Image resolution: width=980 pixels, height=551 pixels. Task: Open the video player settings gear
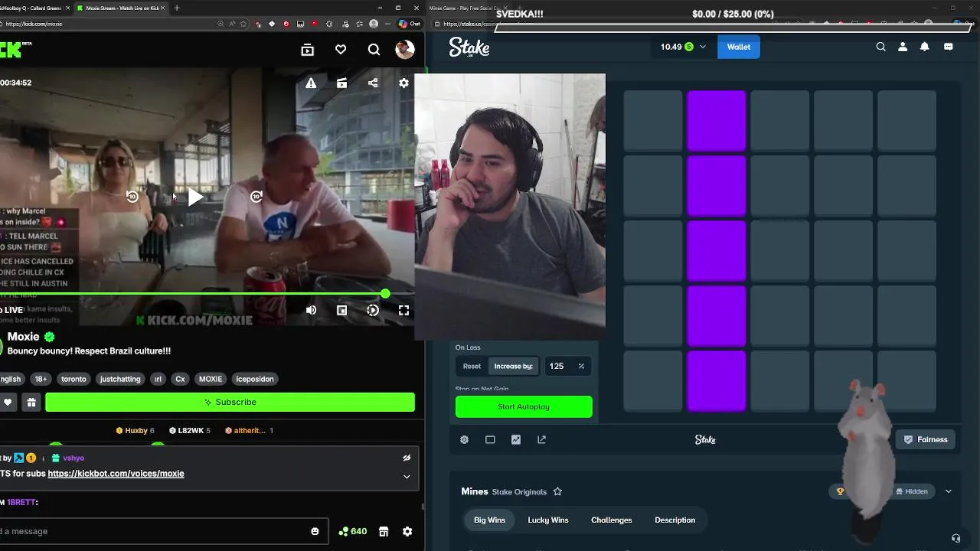403,83
